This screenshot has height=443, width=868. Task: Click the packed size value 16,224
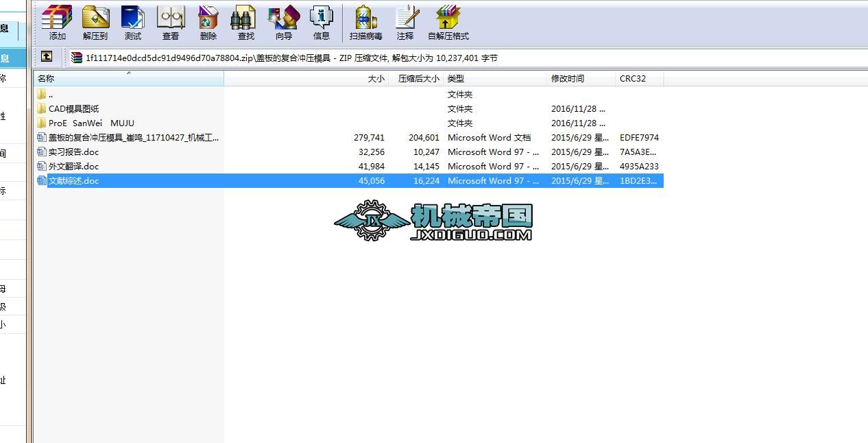point(426,180)
